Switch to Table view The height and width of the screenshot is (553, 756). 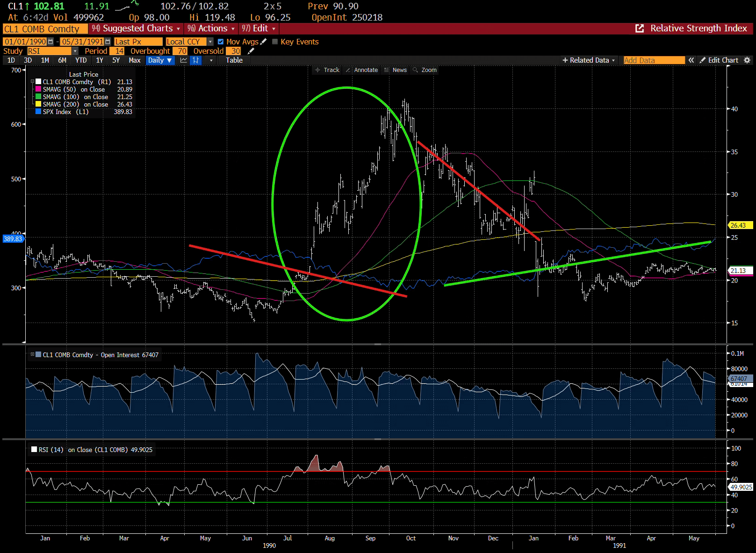[234, 60]
